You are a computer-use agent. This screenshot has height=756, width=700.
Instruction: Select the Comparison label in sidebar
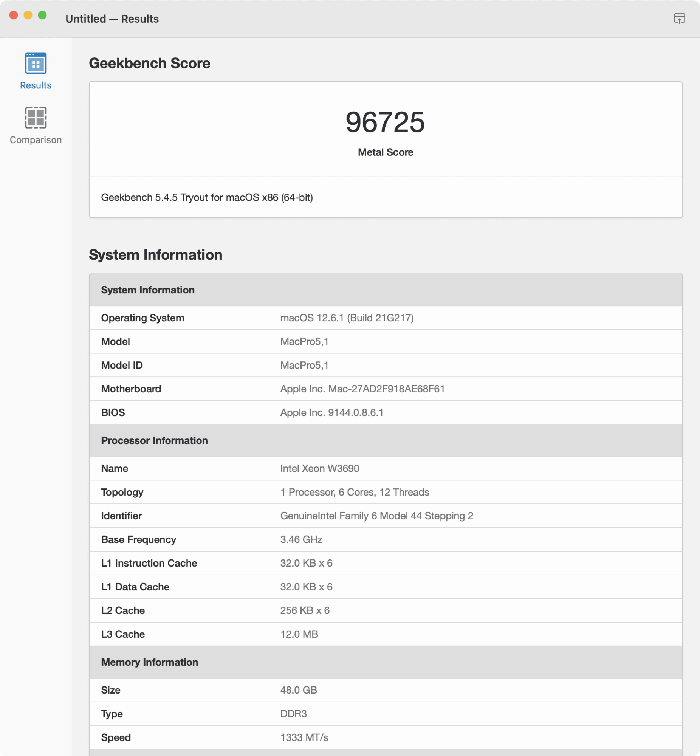point(36,140)
